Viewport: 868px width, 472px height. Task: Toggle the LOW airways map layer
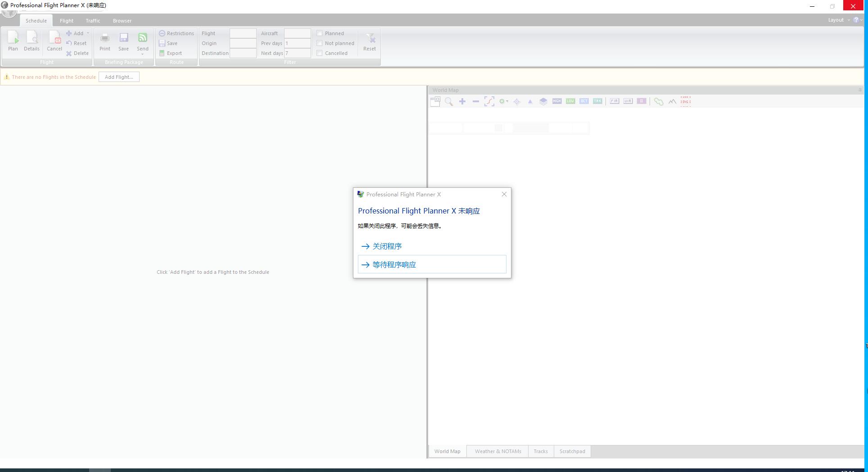570,101
